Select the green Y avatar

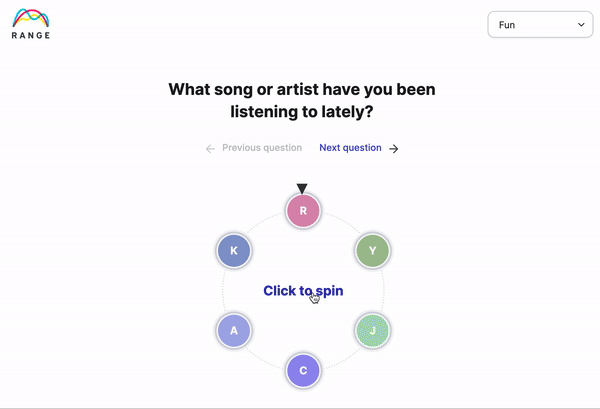click(x=372, y=251)
